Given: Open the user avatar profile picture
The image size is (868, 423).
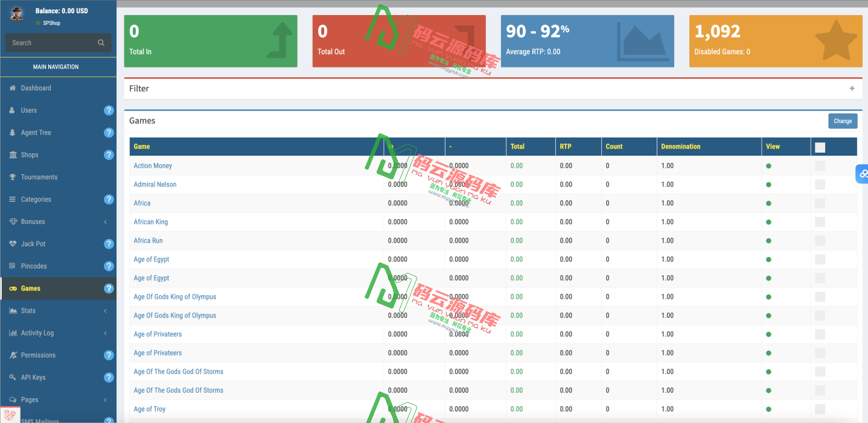Looking at the screenshot, I should click(x=17, y=13).
